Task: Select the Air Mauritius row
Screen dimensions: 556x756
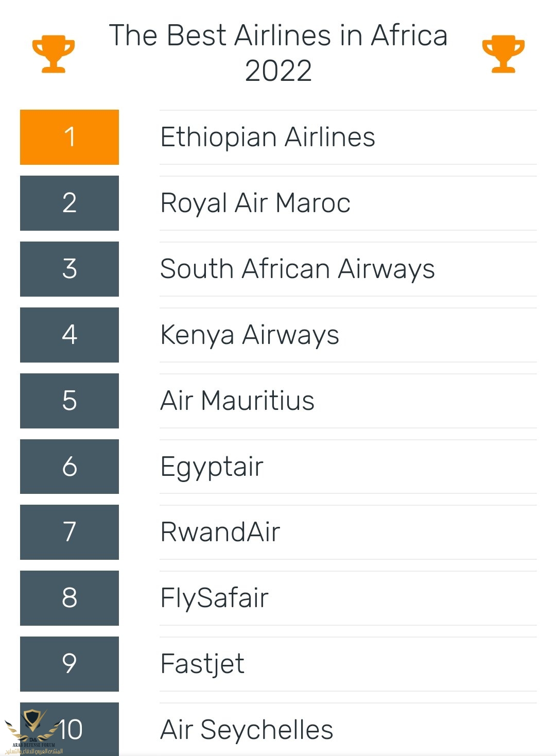Action: point(237,401)
